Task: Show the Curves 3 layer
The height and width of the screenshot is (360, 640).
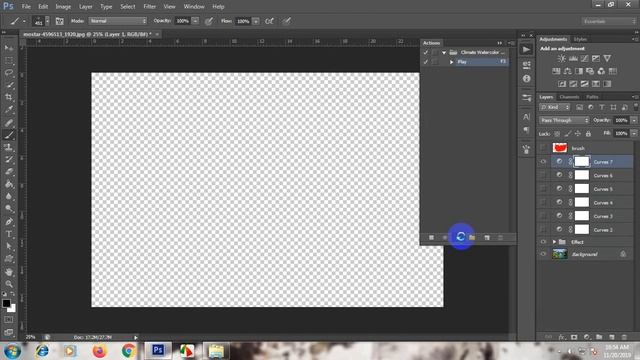Action: pyautogui.click(x=543, y=216)
